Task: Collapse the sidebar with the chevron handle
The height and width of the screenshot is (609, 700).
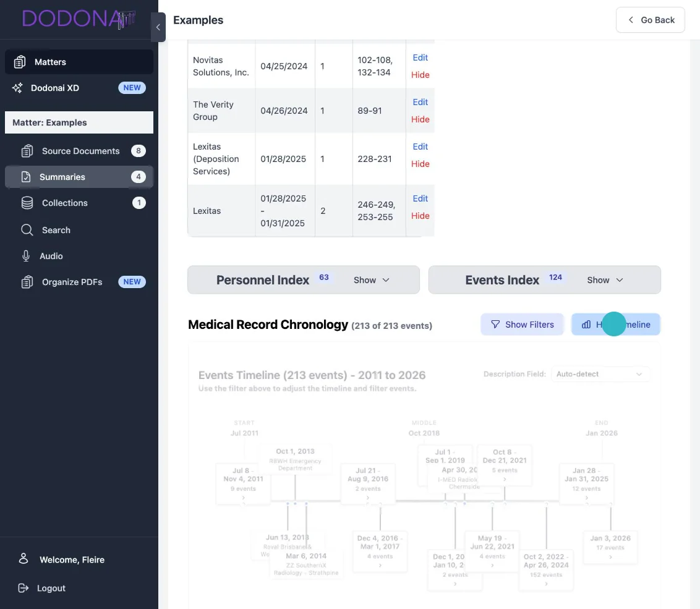Action: click(158, 27)
